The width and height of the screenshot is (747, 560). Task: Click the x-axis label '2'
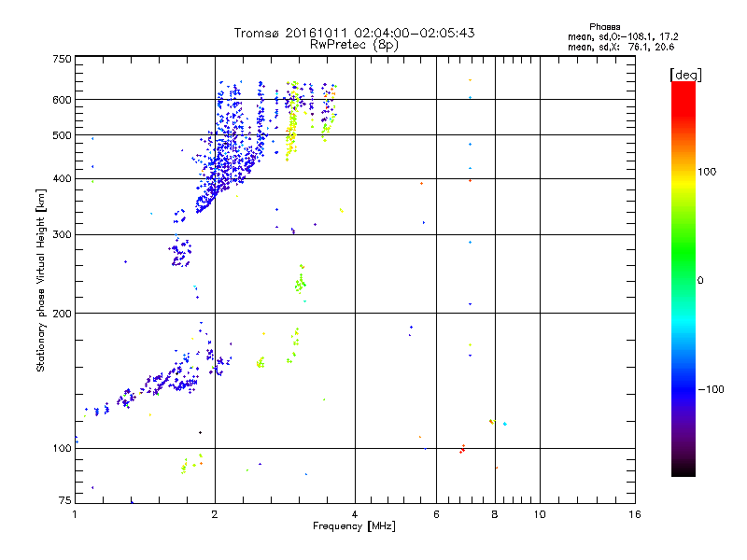click(x=215, y=514)
